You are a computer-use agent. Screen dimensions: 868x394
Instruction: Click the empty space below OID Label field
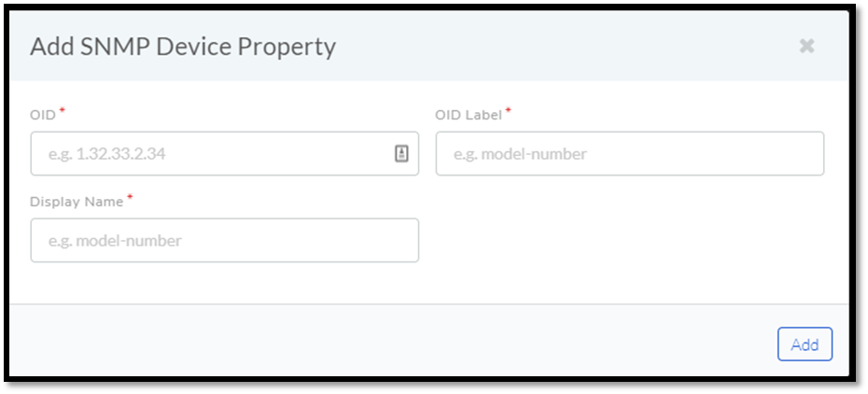point(629,240)
